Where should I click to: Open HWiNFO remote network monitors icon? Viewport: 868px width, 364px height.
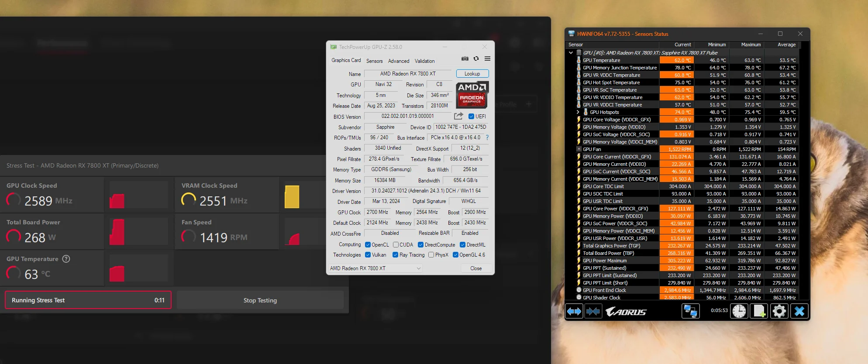pyautogui.click(x=691, y=311)
